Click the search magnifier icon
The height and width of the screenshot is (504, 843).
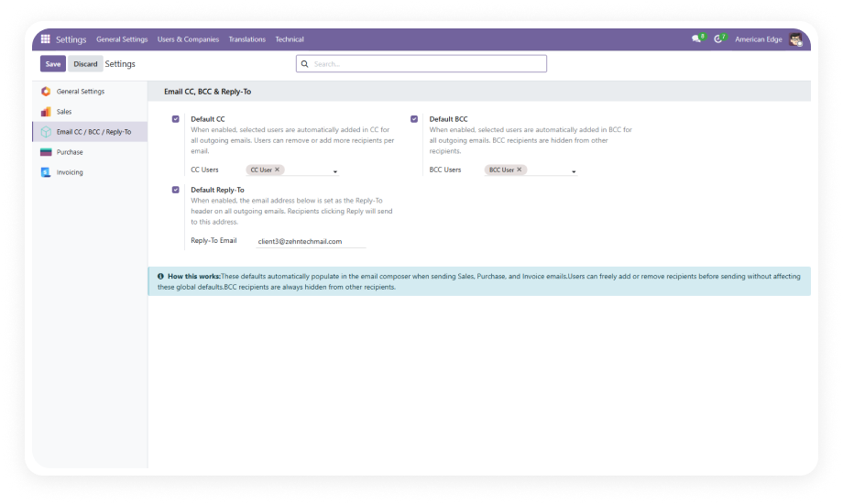pyautogui.click(x=305, y=64)
